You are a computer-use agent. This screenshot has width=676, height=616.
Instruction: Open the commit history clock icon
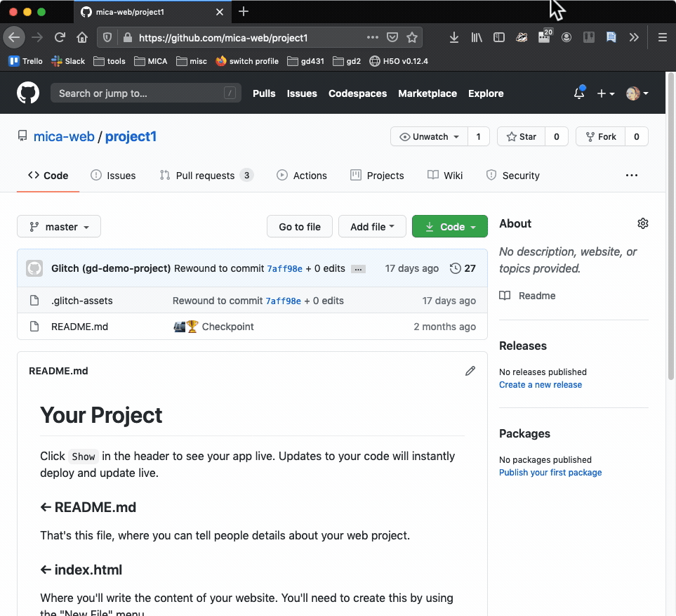tap(456, 268)
